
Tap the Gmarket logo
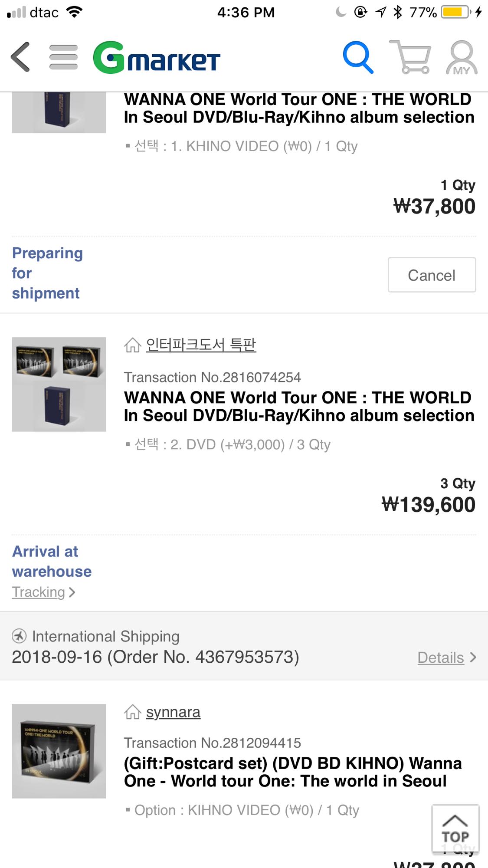(x=157, y=58)
